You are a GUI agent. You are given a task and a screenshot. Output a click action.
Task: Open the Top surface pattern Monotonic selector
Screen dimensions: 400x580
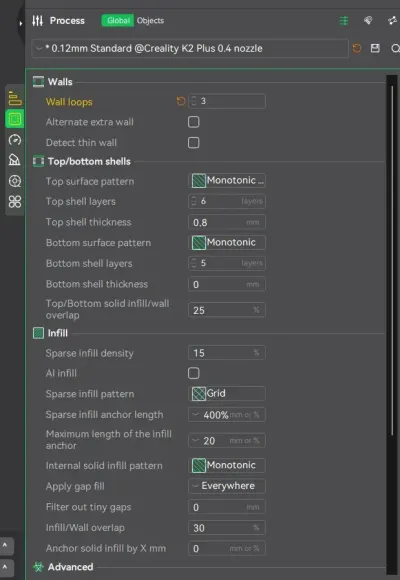(x=227, y=181)
